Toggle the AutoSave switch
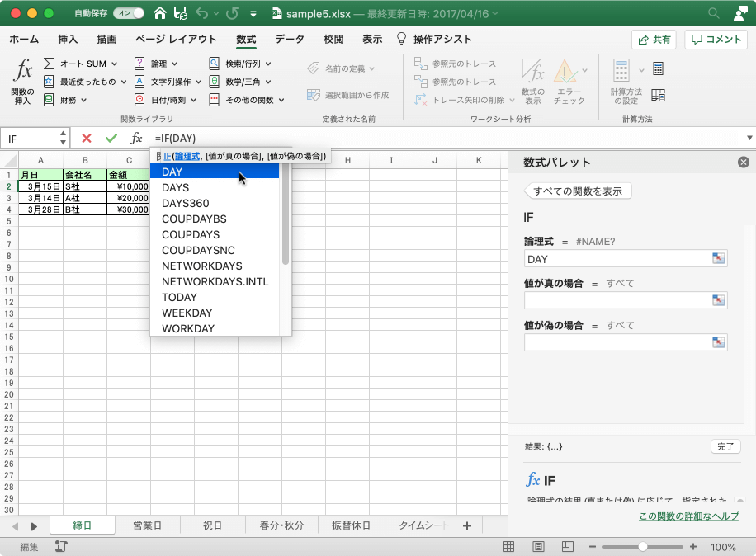 [x=129, y=13]
